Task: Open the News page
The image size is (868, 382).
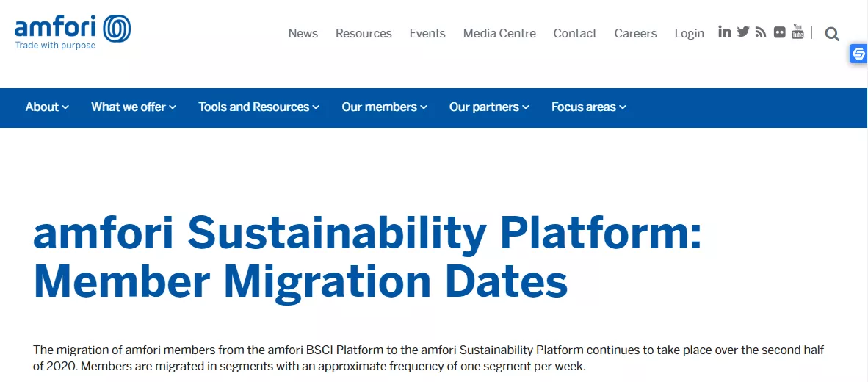Action: tap(303, 33)
